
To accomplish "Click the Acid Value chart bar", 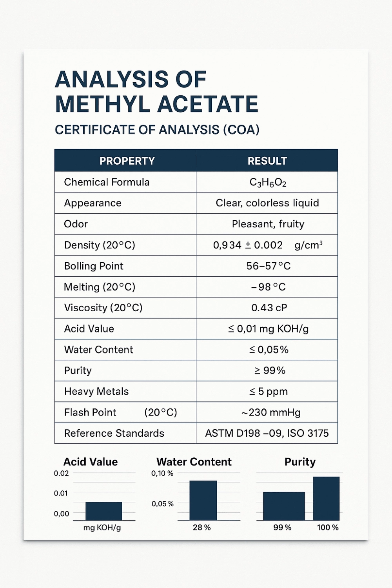I will [x=104, y=511].
